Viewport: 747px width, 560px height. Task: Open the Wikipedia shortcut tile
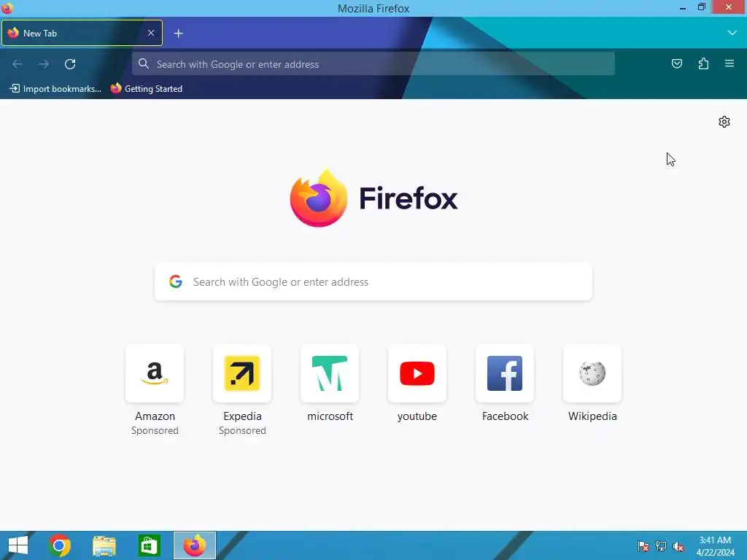point(592,373)
